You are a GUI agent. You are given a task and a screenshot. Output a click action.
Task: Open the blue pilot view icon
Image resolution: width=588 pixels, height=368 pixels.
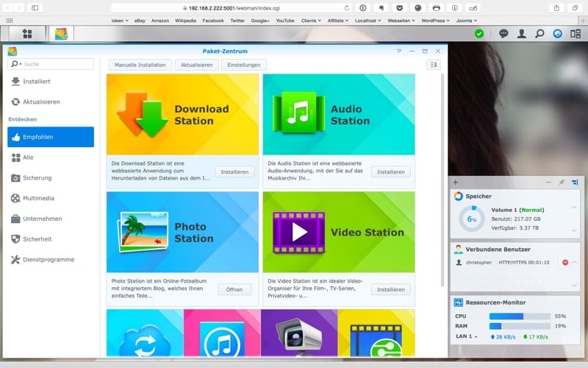pyautogui.click(x=557, y=34)
